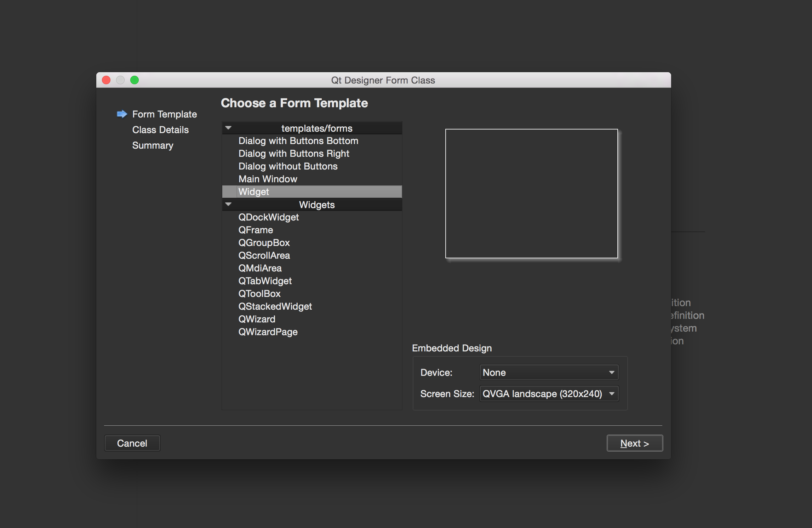
Task: Select the highlighted Widget template
Action: pos(253,192)
